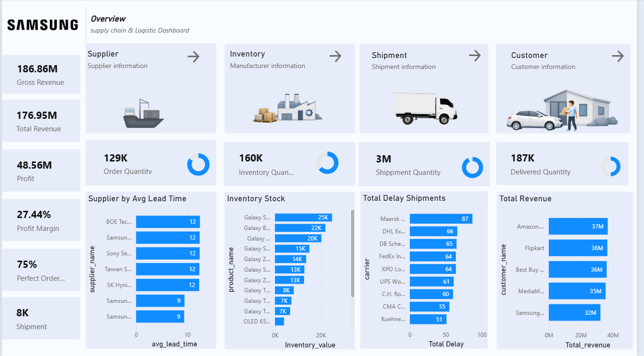The width and height of the screenshot is (644, 356).
Task: Click the Supplier information text
Action: click(x=117, y=66)
